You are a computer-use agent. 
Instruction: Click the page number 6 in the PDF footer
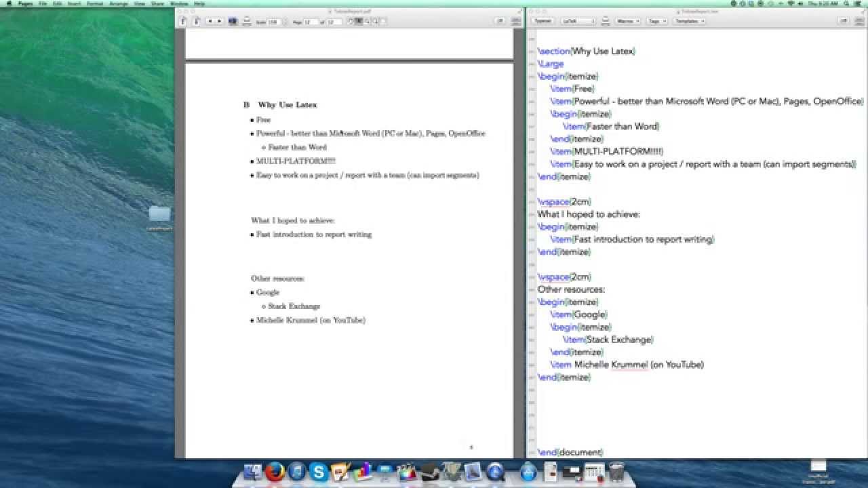pyautogui.click(x=471, y=447)
